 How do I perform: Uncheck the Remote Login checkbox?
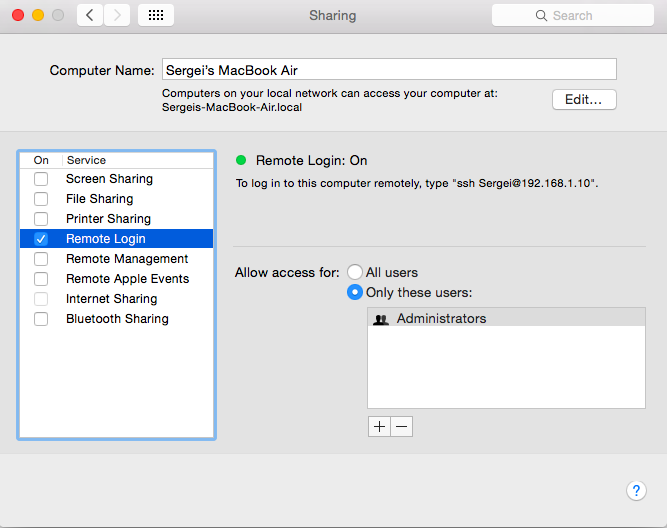(41, 239)
